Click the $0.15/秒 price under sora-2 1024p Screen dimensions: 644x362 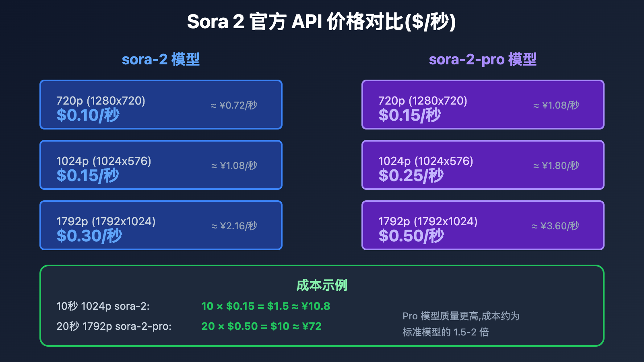coord(88,175)
